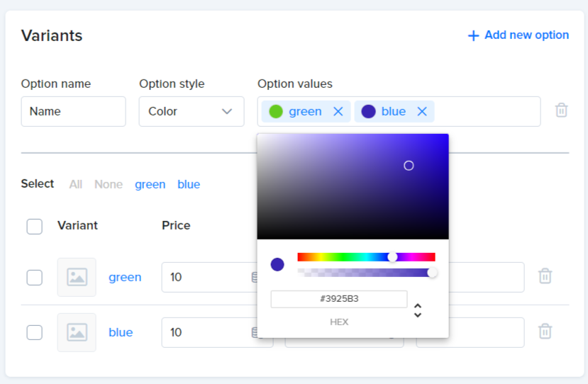Select All variants filter

pyautogui.click(x=76, y=184)
